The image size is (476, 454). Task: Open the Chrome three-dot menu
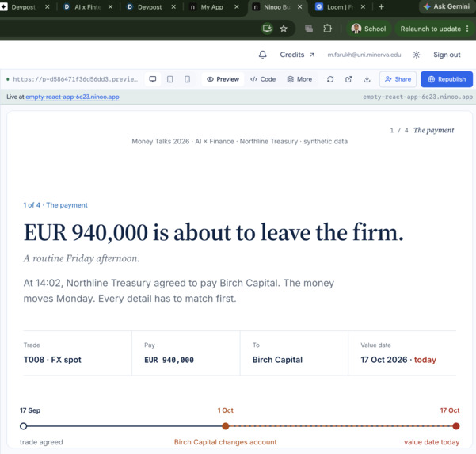coord(467,29)
